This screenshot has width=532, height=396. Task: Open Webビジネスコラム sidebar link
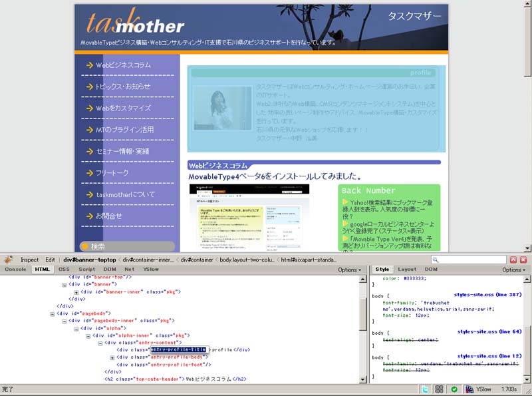pyautogui.click(x=123, y=65)
